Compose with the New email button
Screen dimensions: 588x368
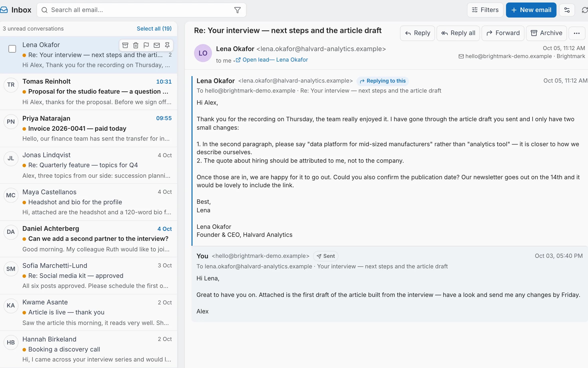point(531,10)
